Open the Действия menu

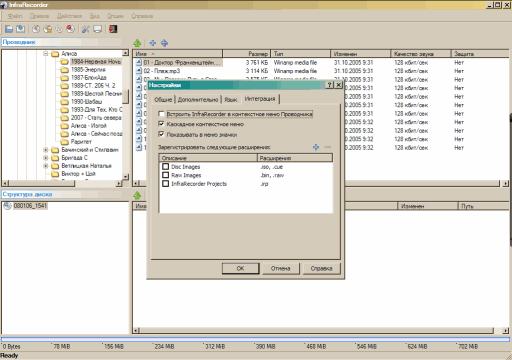coord(69,16)
